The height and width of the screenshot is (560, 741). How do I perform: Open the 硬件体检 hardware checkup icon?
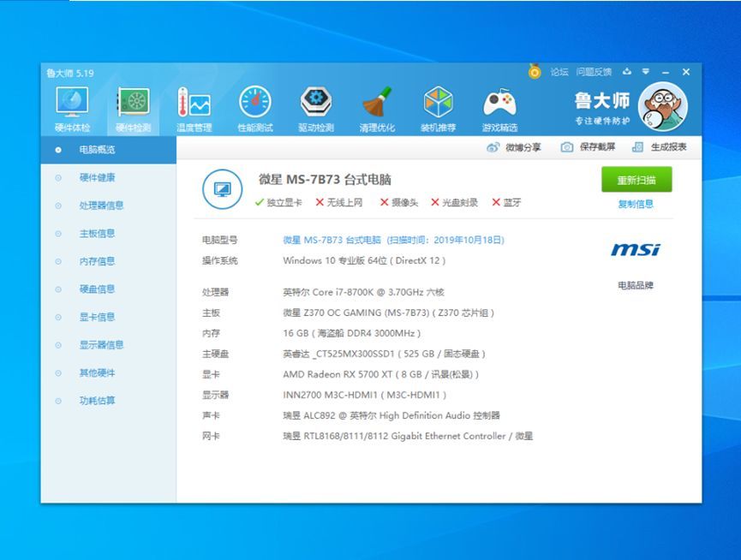[x=72, y=109]
